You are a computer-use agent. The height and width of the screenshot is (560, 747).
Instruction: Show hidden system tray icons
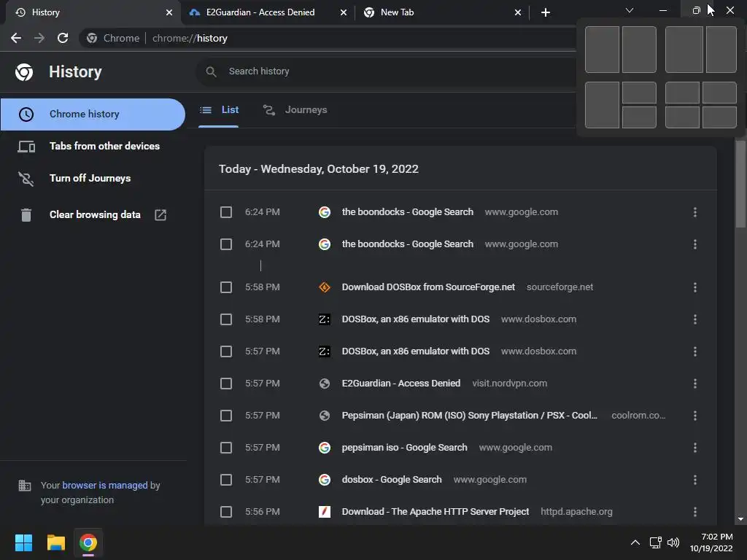(635, 542)
